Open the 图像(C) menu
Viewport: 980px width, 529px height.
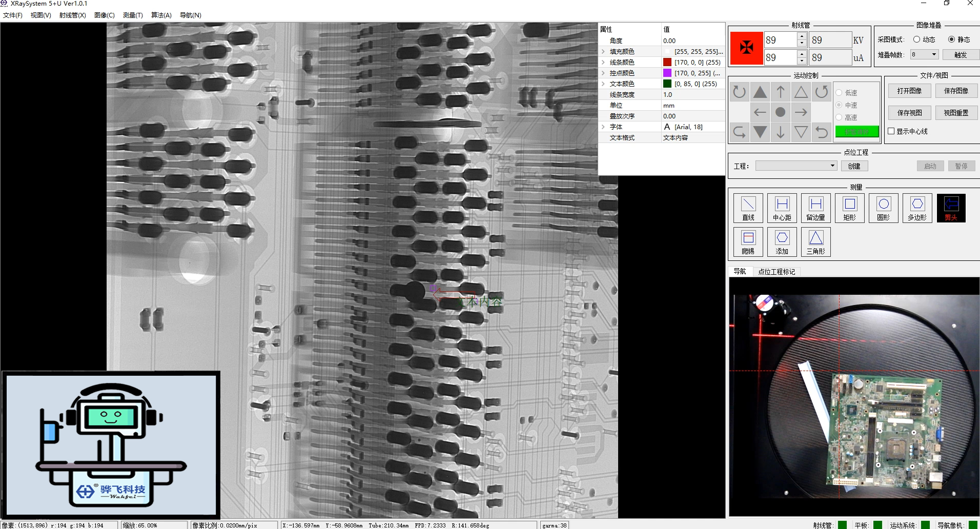pos(105,15)
